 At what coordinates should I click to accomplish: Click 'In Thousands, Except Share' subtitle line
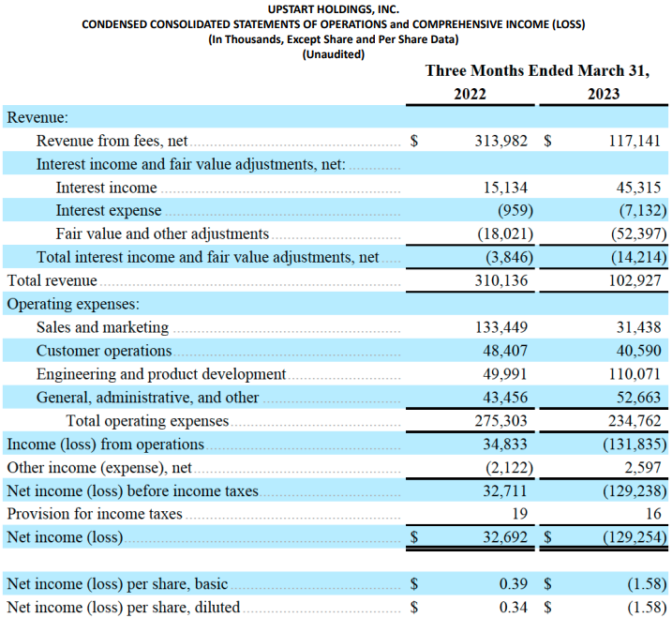click(x=334, y=39)
